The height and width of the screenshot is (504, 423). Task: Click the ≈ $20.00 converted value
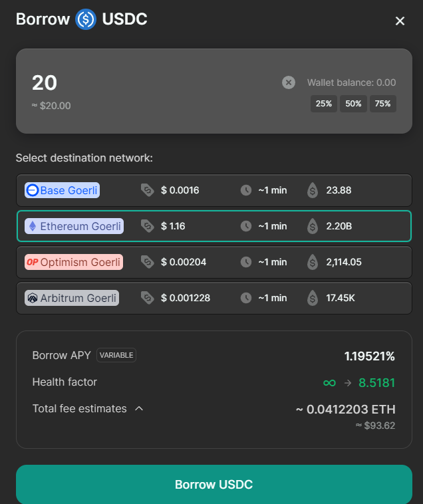[51, 106]
